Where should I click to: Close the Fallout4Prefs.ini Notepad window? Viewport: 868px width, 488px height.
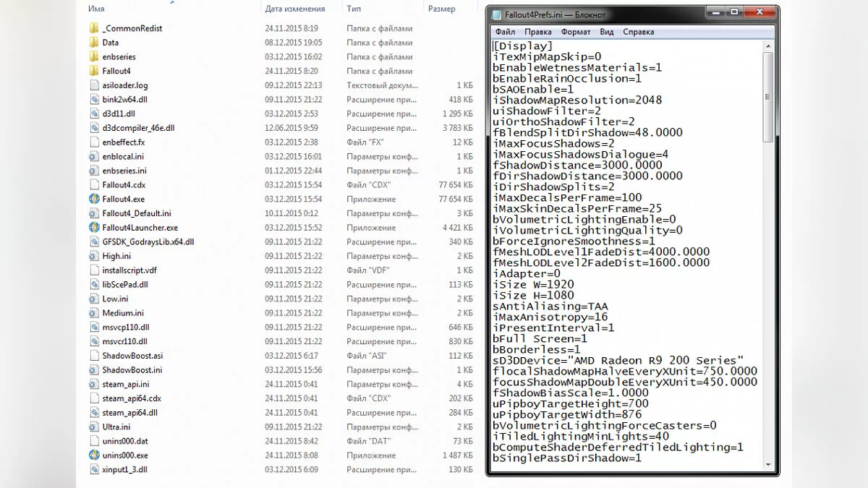pos(758,12)
